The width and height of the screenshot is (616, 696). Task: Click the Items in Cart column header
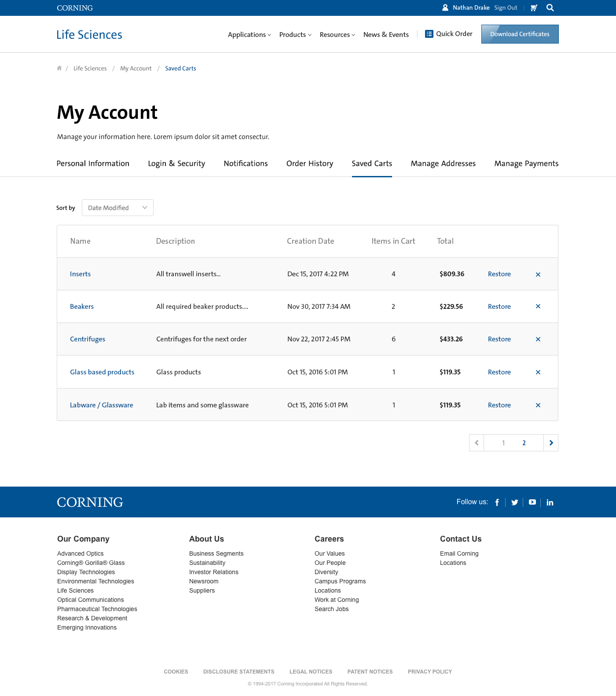[393, 241]
